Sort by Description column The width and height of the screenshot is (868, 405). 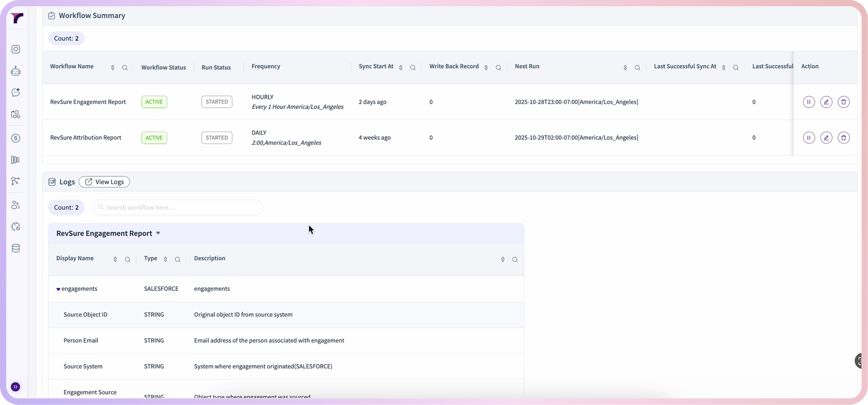point(503,259)
